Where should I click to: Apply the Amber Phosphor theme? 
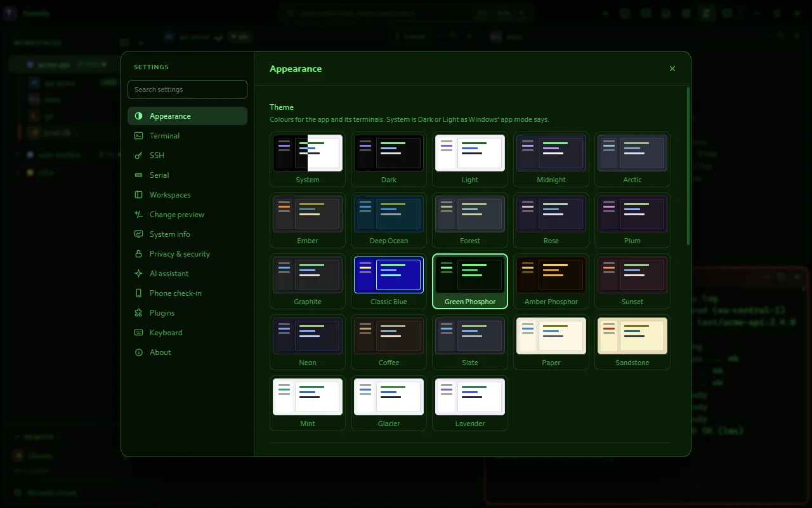tap(551, 281)
